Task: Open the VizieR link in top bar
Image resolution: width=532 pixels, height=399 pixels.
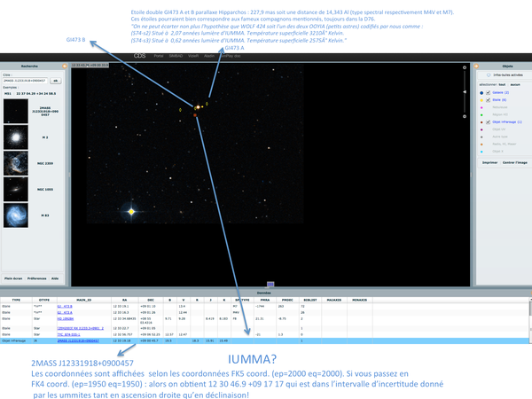Action: click(x=193, y=56)
